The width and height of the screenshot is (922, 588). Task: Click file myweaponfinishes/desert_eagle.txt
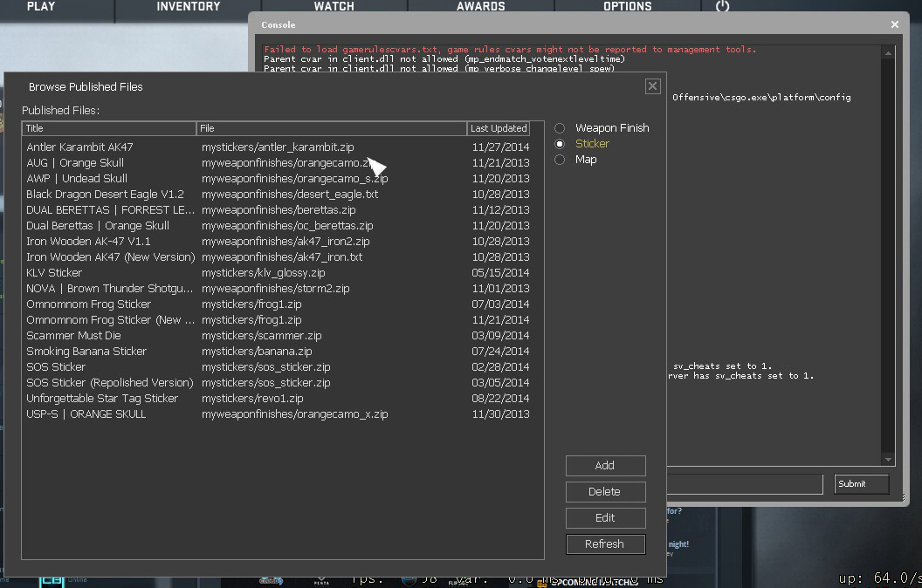pos(290,194)
